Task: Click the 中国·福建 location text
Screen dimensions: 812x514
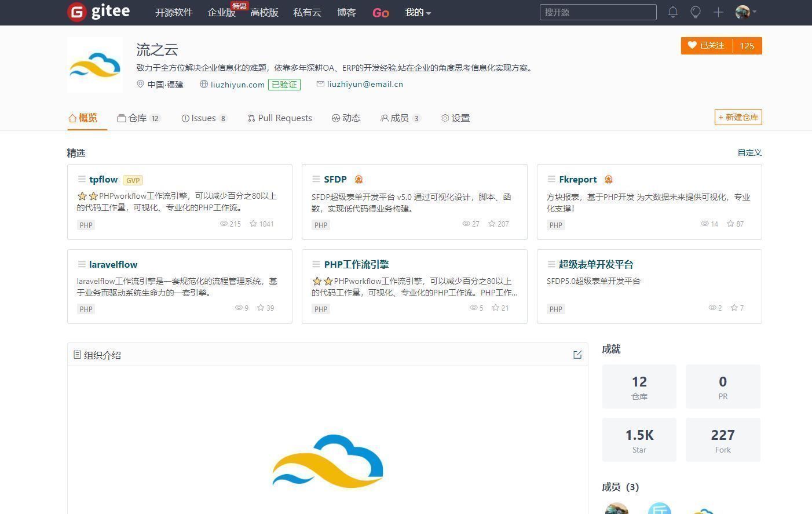Action: pyautogui.click(x=165, y=85)
